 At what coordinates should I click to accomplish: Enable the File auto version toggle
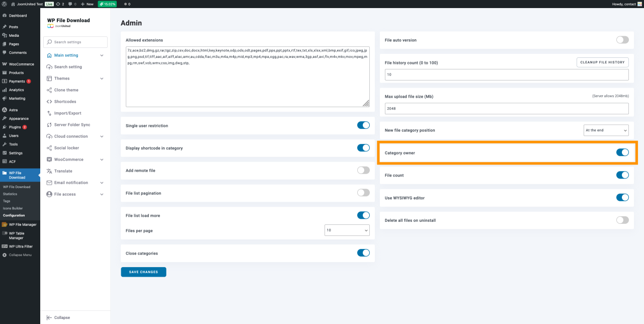pos(622,40)
